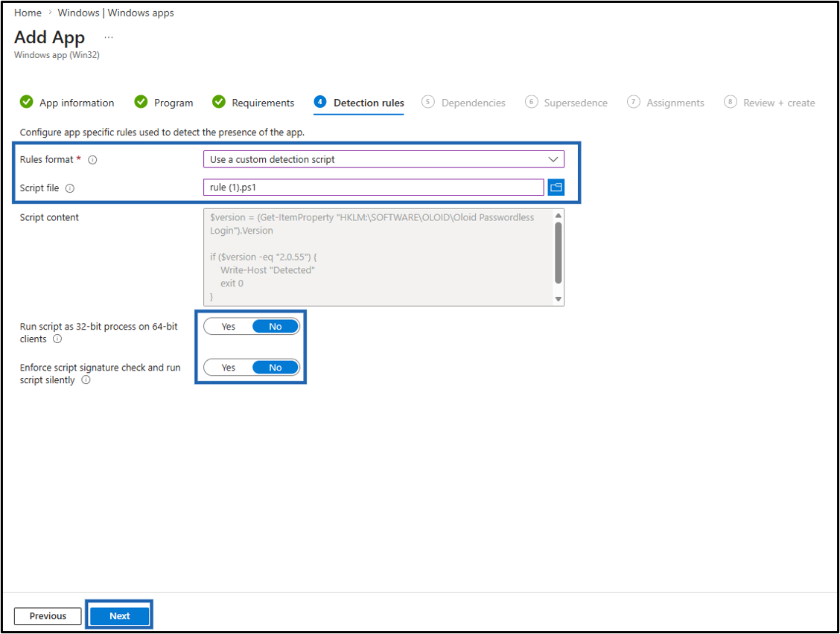This screenshot has width=840, height=634.
Task: Click the script content scroll up arrow
Action: click(x=559, y=215)
